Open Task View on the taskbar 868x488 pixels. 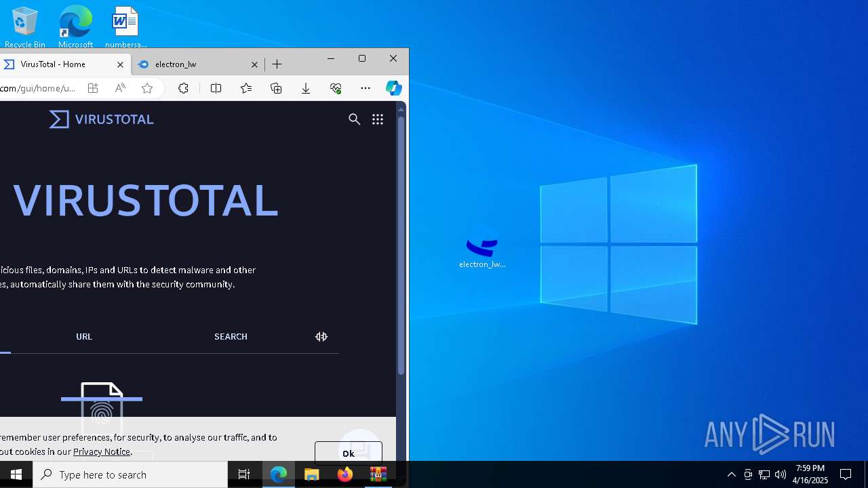[x=244, y=474]
